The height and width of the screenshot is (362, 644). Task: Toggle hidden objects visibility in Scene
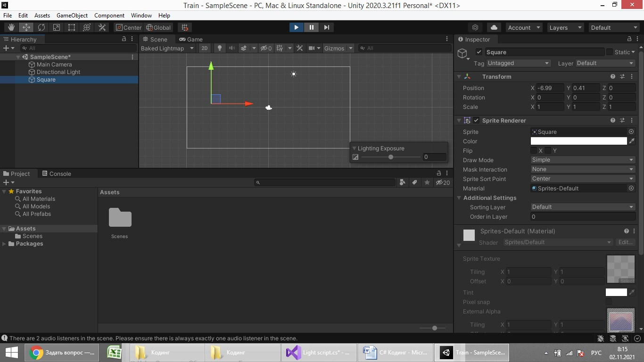266,48
